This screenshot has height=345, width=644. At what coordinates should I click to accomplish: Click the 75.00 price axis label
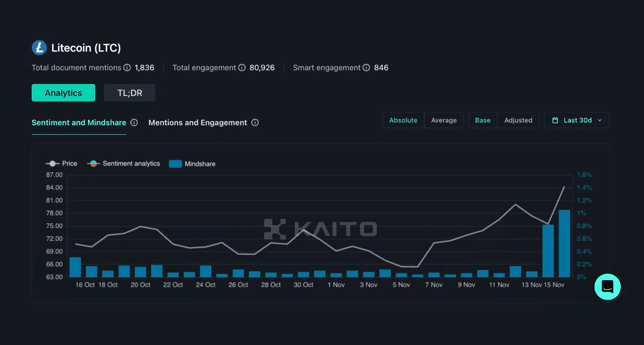[x=54, y=226]
